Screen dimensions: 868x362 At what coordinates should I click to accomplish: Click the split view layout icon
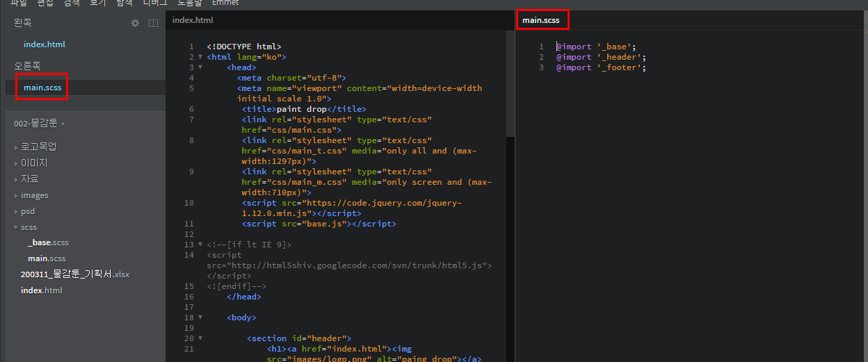point(154,23)
